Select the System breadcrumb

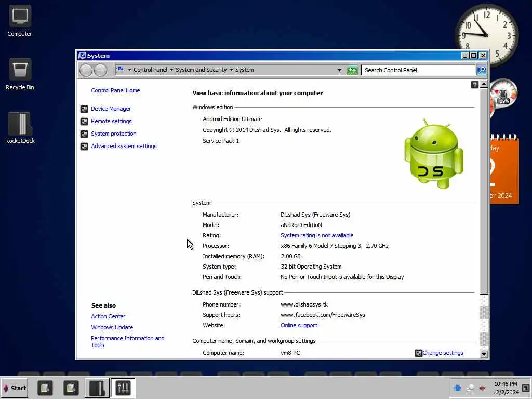[x=244, y=70]
